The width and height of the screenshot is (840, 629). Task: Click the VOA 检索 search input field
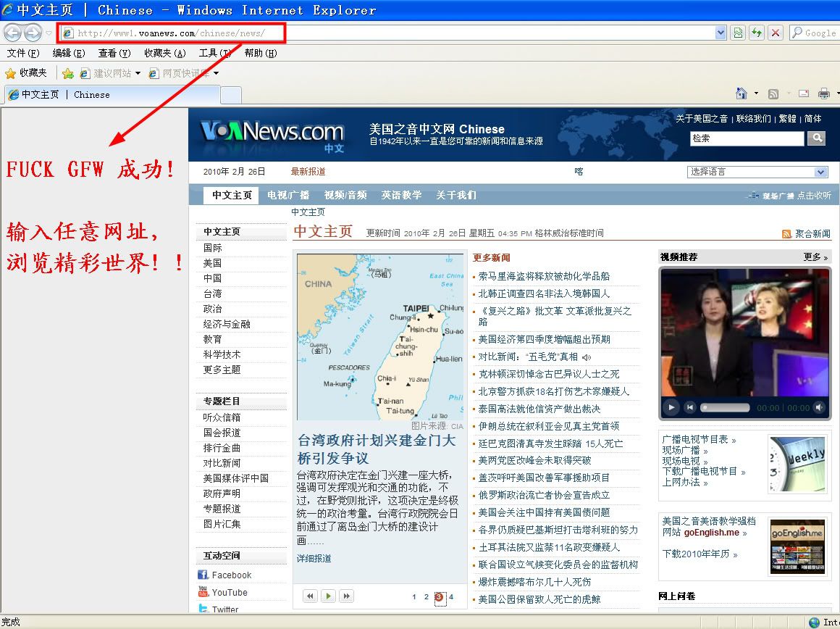747,138
